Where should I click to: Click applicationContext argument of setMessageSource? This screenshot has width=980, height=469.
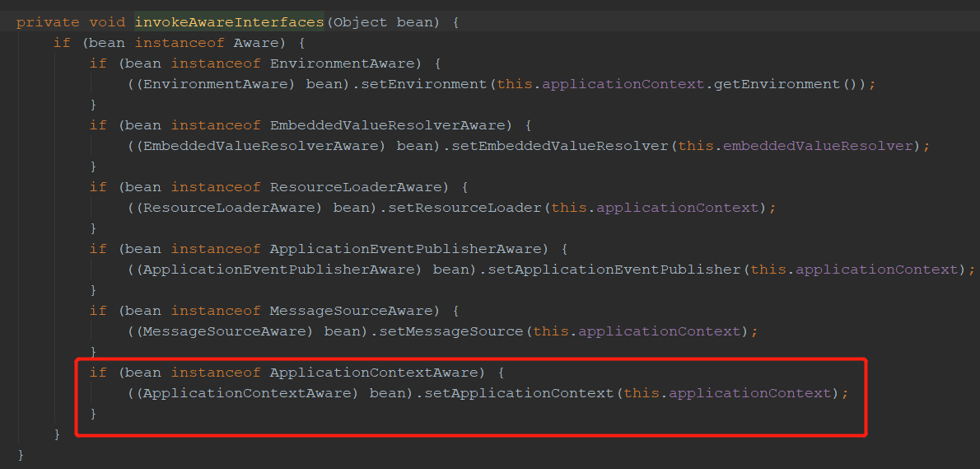click(x=660, y=331)
